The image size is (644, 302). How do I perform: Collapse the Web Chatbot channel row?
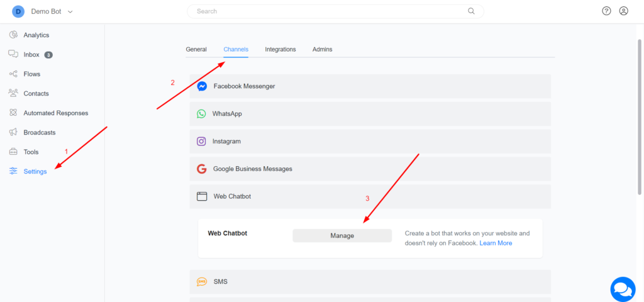370,196
